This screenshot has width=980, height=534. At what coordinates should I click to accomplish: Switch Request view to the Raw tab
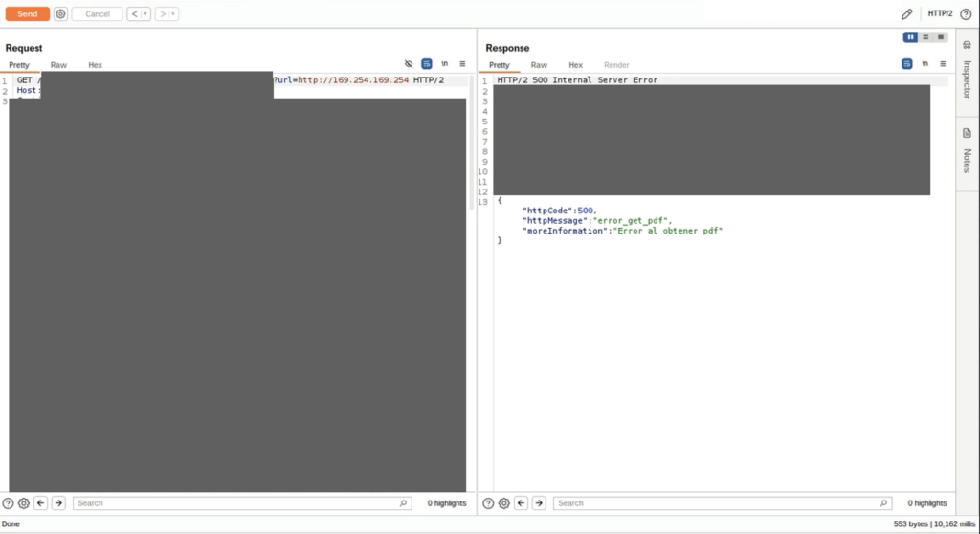[x=58, y=65]
